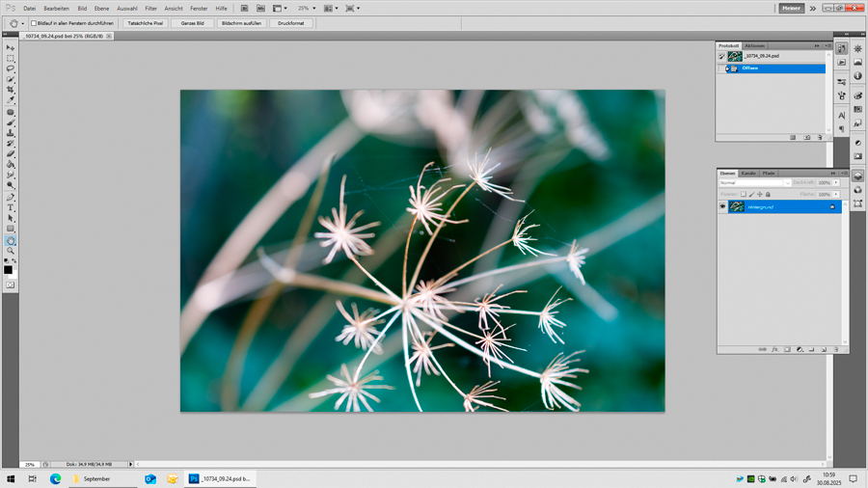Delete layer using trash icon in Ebenen
Viewport: 868px width, 488px height.
(836, 349)
